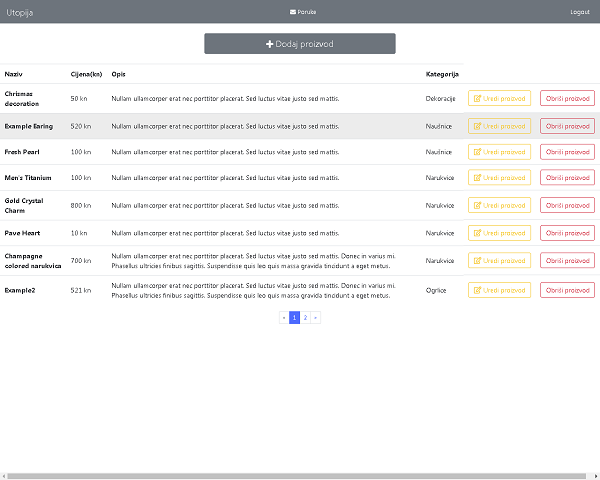Delete the Chrismas decoration product
600x480 pixels.
[567, 98]
